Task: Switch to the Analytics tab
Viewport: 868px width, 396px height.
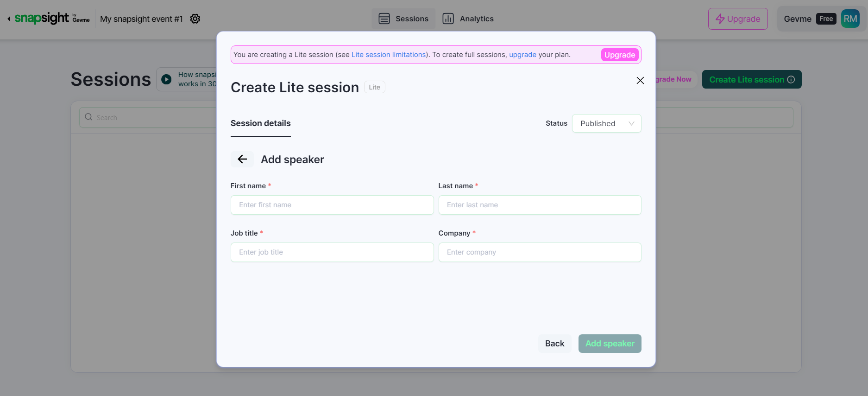Action: coord(468,19)
